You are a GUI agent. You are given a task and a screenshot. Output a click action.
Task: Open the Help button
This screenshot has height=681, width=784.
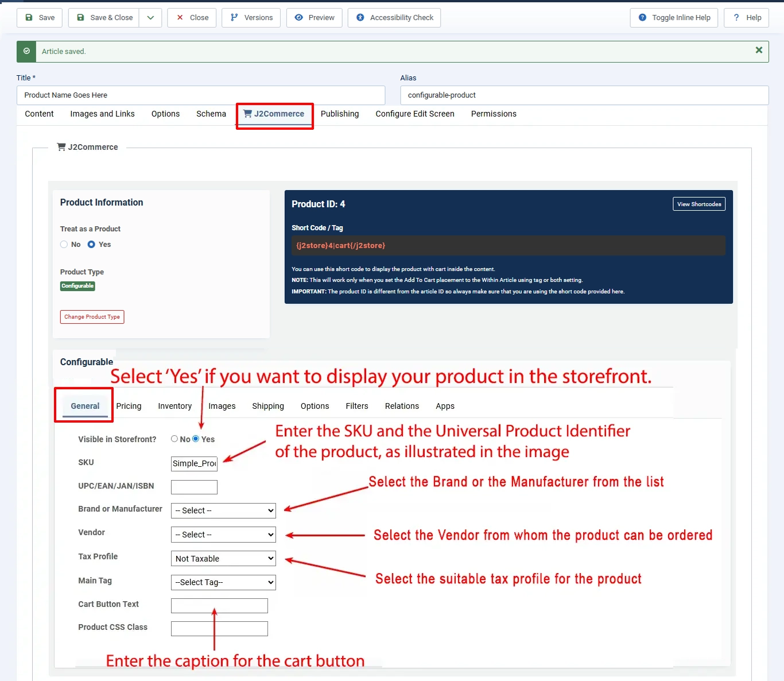[x=746, y=18]
